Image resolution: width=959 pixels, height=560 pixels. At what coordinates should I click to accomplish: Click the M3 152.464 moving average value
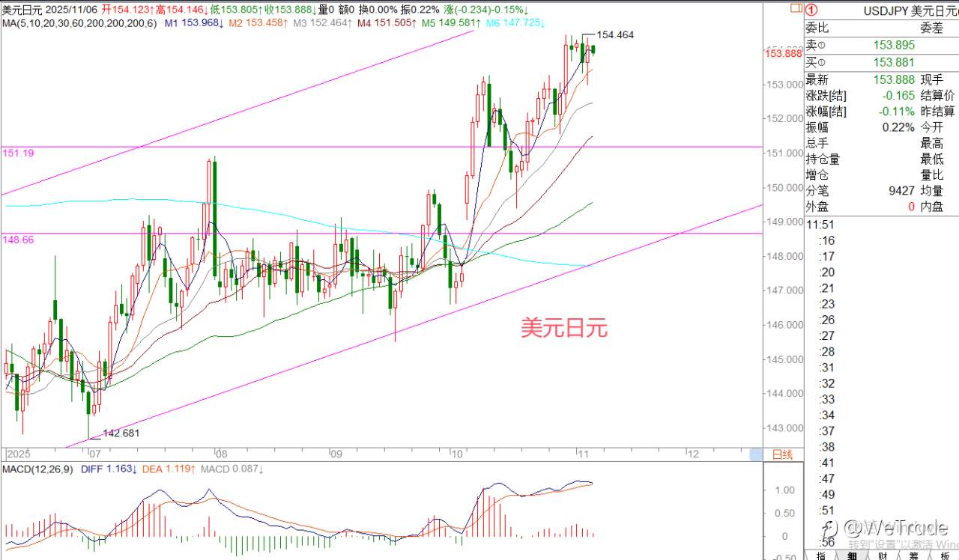322,24
